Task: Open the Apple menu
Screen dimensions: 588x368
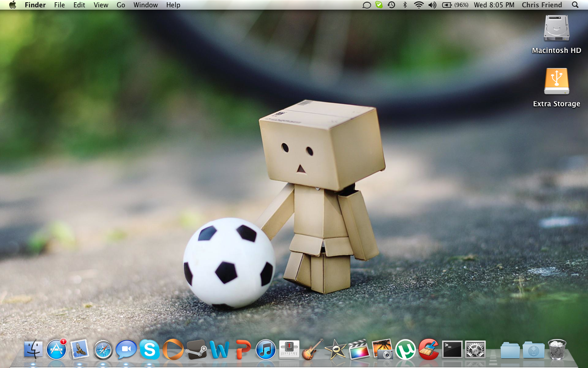Action: [x=12, y=5]
